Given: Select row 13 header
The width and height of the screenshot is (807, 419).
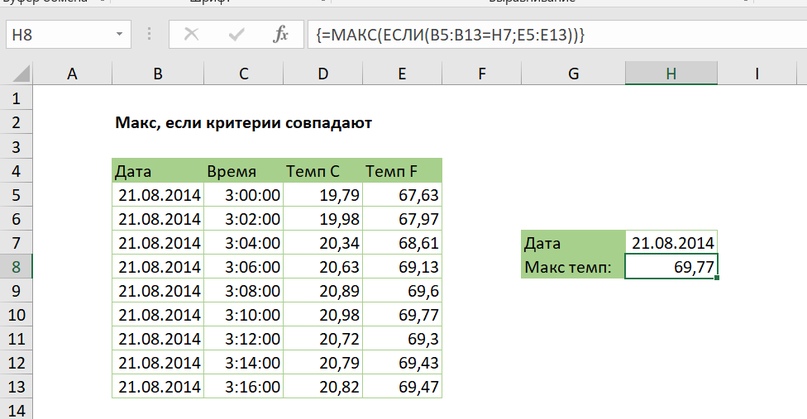Looking at the screenshot, I should pyautogui.click(x=16, y=387).
